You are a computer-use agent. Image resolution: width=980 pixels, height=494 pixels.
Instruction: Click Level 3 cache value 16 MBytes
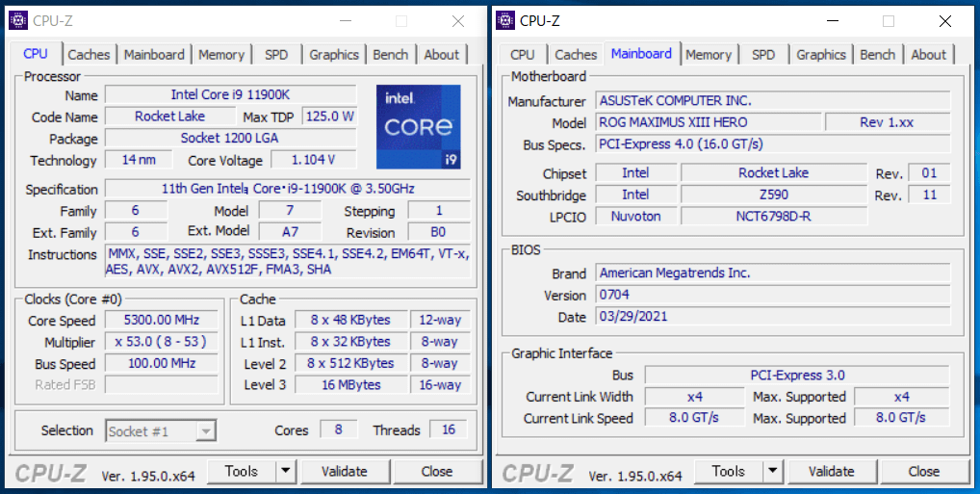click(x=350, y=384)
